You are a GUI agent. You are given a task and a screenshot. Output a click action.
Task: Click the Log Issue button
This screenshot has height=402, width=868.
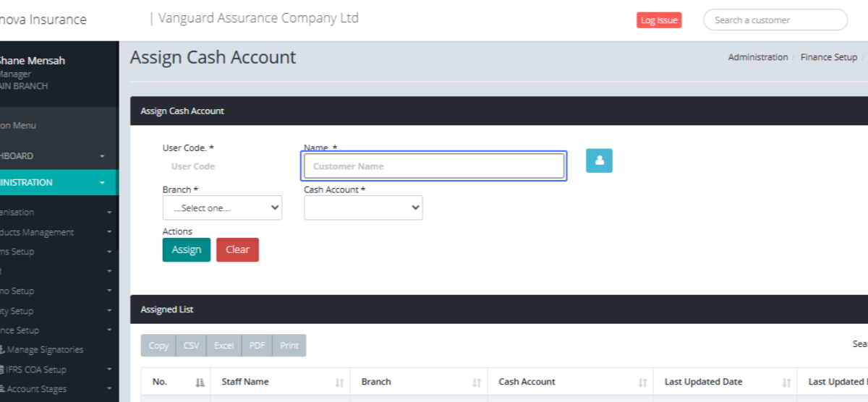[658, 20]
